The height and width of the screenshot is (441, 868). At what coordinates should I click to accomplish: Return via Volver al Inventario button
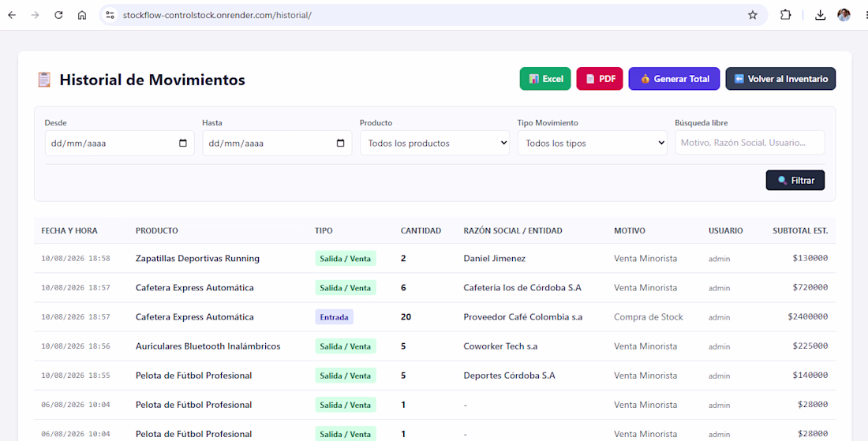780,79
